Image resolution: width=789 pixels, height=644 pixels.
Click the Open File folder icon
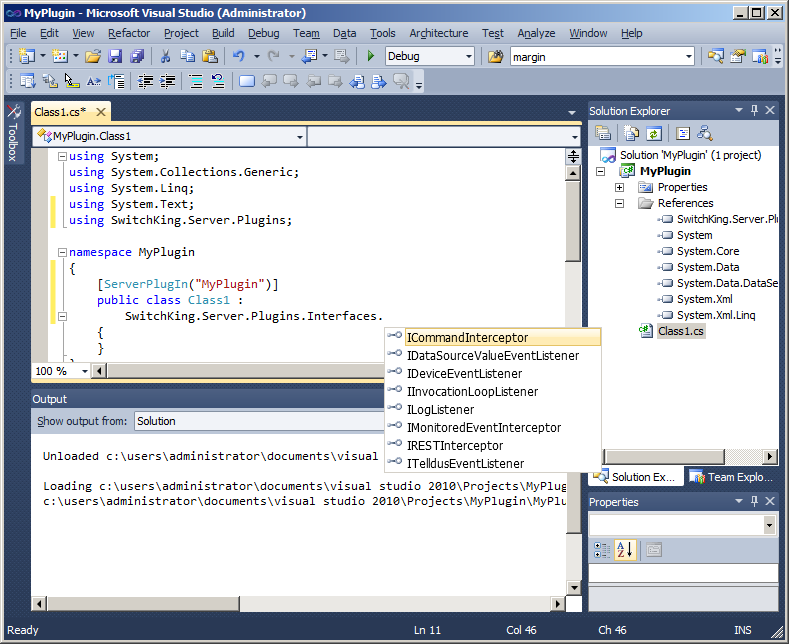click(x=93, y=56)
